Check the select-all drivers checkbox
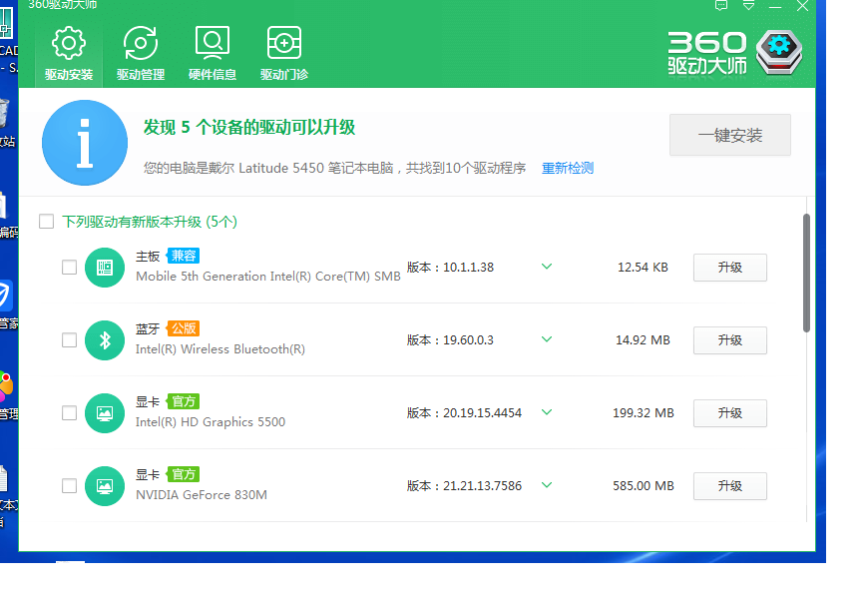Screen dimensions: 868x607 [x=47, y=222]
